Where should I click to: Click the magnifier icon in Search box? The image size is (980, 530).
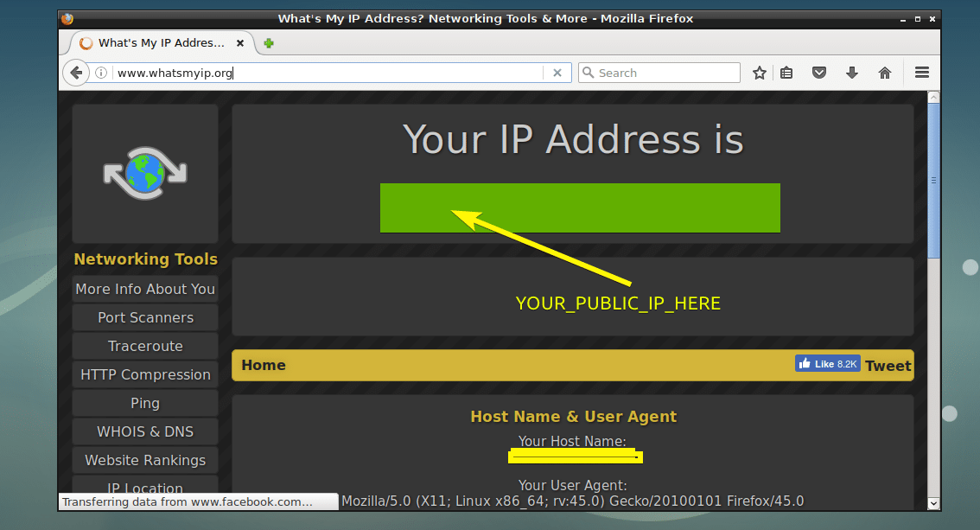(x=589, y=73)
